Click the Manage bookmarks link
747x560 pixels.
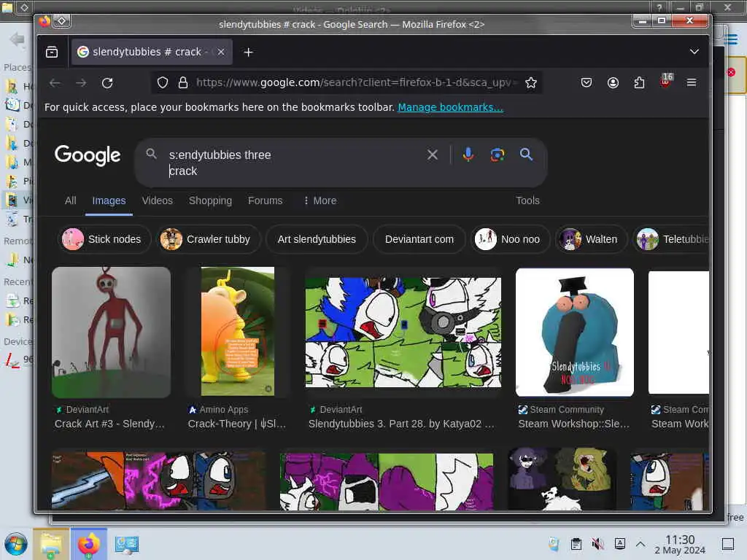[450, 107]
